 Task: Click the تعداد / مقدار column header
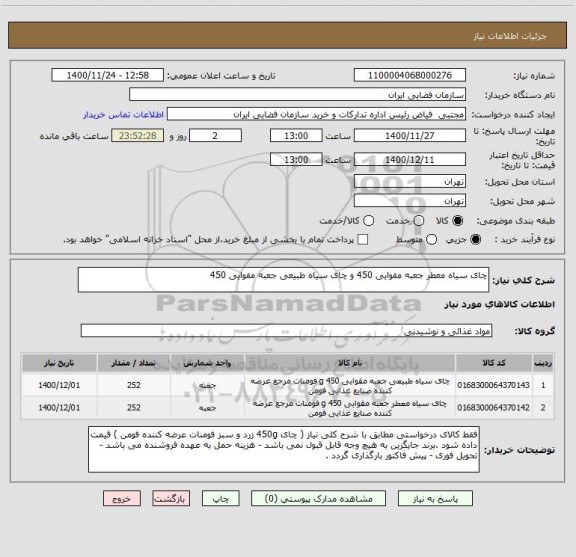[134, 363]
